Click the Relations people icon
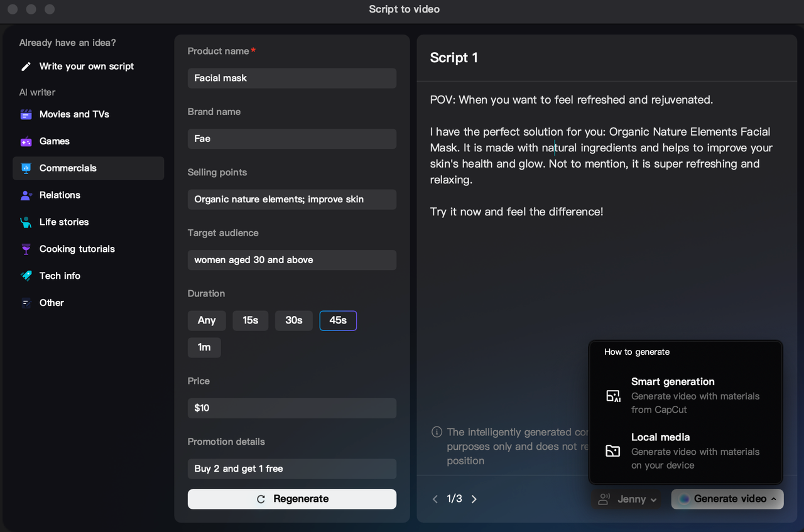The height and width of the screenshot is (532, 804). coord(26,195)
